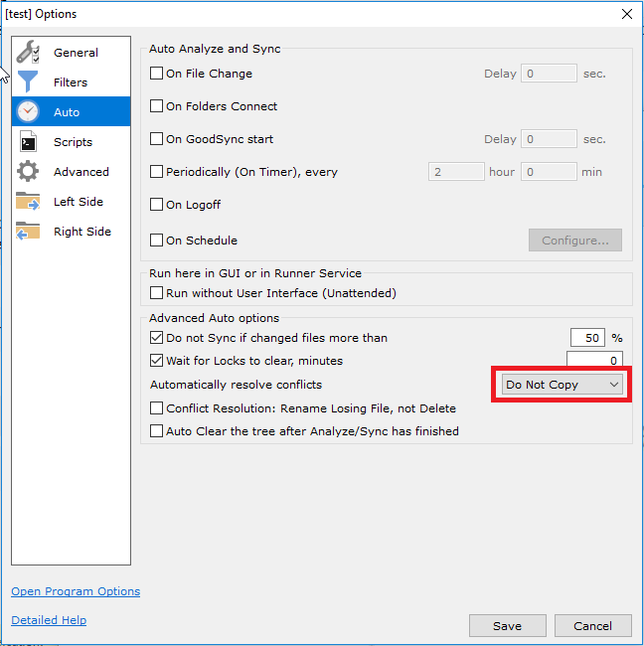Click the Cancel button
Image resolution: width=644 pixels, height=646 pixels.
pyautogui.click(x=592, y=626)
